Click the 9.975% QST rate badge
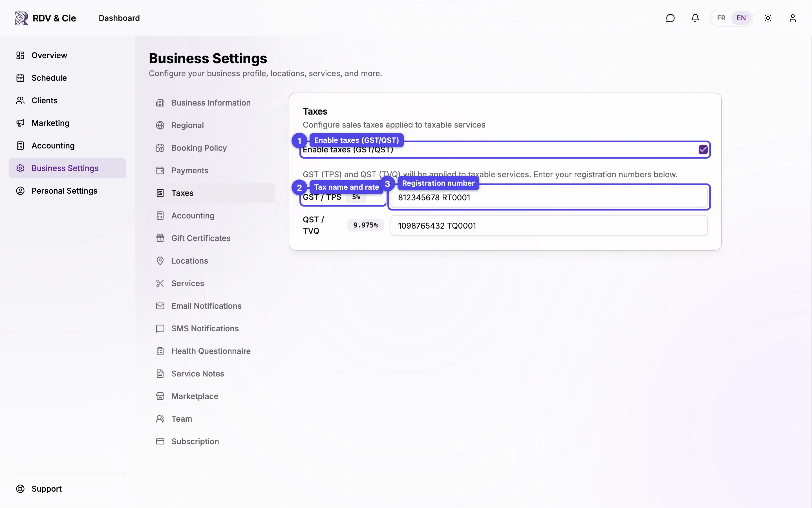The width and height of the screenshot is (812, 508). click(365, 225)
